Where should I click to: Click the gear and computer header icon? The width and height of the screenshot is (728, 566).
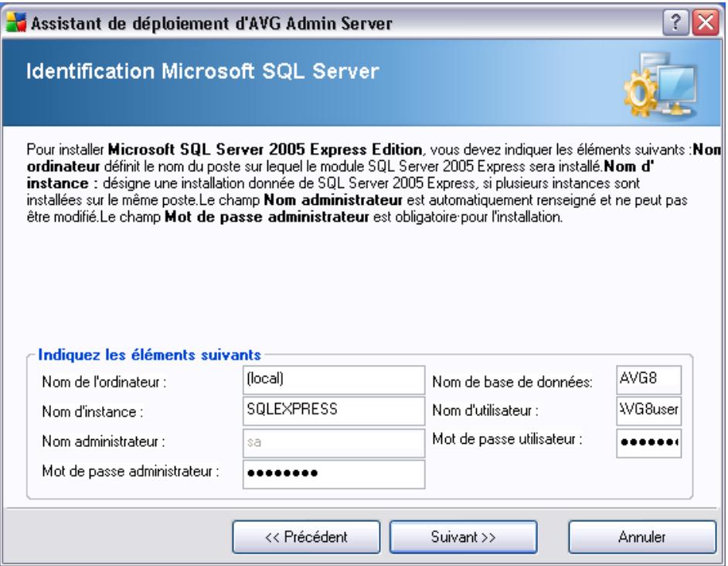[661, 84]
